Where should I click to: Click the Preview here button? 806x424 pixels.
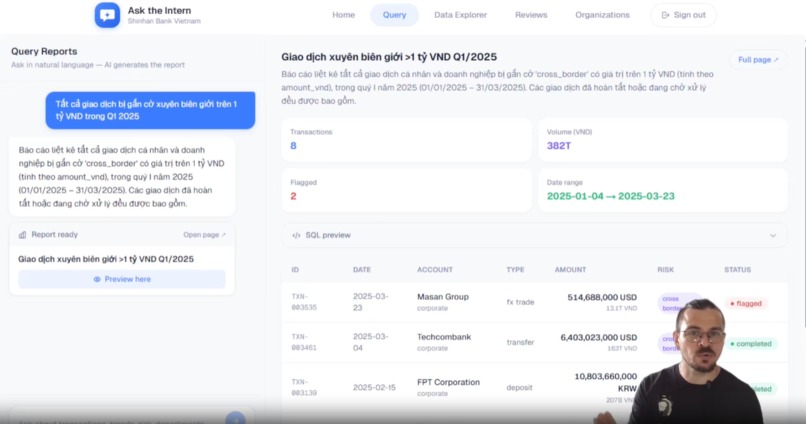[122, 279]
